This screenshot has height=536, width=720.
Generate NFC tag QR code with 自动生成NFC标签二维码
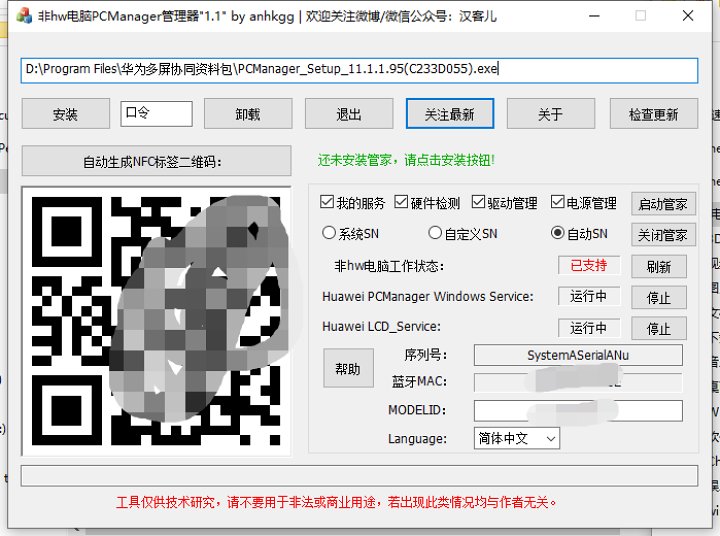157,161
